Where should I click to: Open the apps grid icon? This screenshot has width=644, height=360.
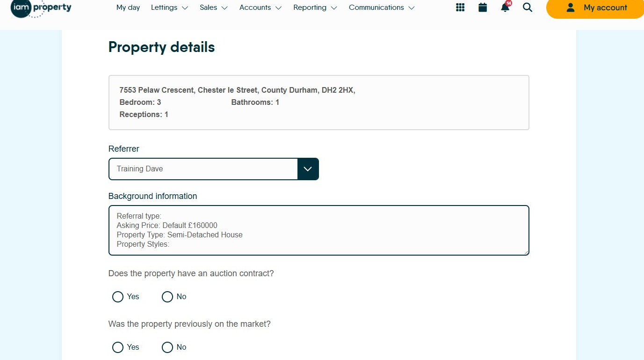point(460,7)
